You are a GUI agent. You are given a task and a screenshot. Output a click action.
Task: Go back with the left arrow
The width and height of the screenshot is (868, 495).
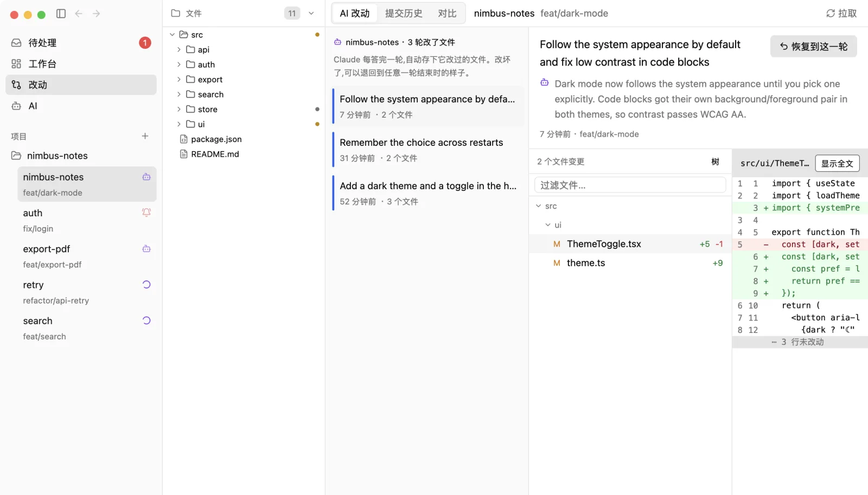(79, 14)
